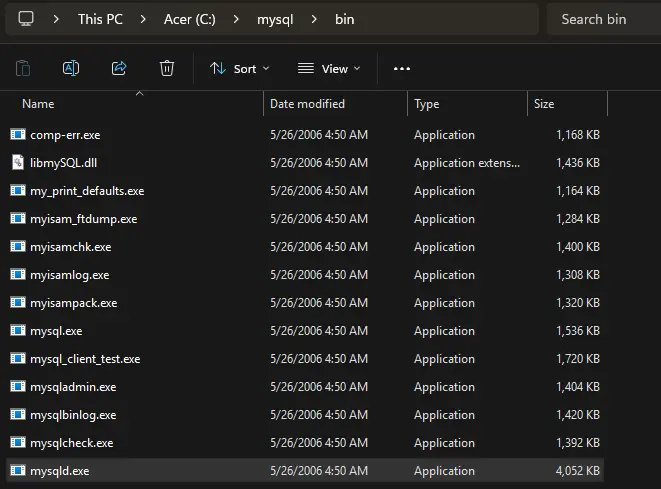
Task: Open the View dropdown menu
Action: point(329,69)
